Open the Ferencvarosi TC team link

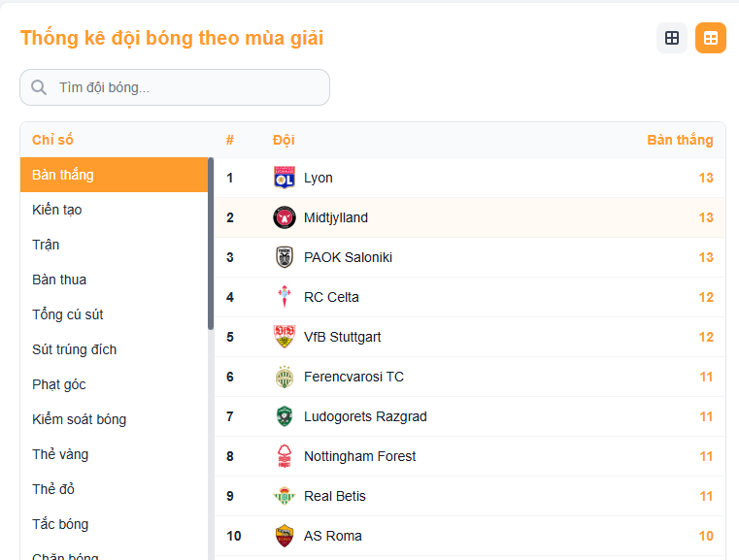tap(353, 377)
